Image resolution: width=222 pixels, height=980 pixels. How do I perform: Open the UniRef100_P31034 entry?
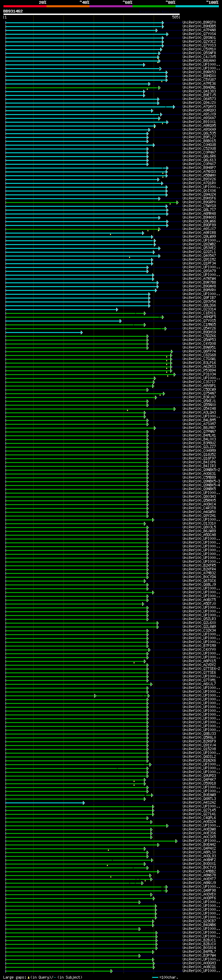click(199, 374)
